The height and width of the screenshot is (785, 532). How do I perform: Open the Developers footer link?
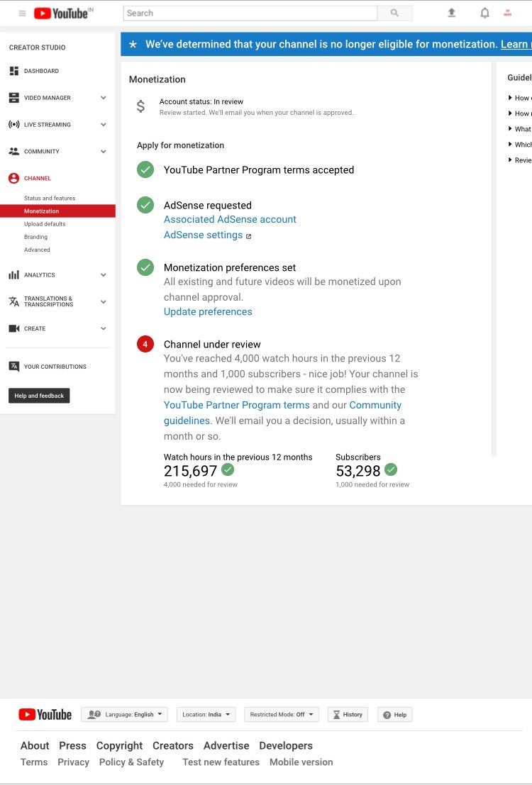point(286,745)
